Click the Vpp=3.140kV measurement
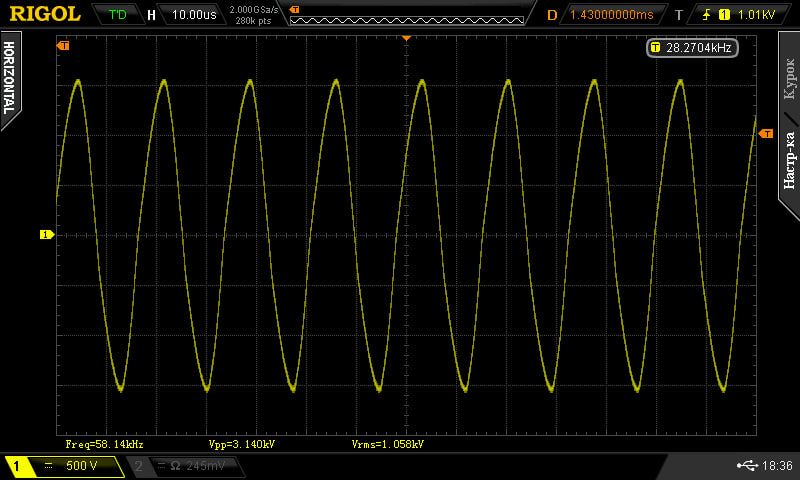Viewport: 800px width, 480px height. [241, 444]
